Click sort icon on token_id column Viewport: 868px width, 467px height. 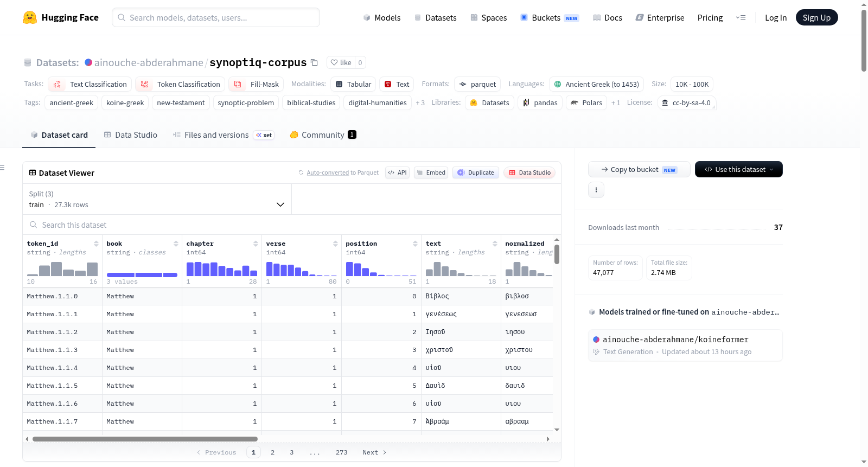click(x=96, y=244)
